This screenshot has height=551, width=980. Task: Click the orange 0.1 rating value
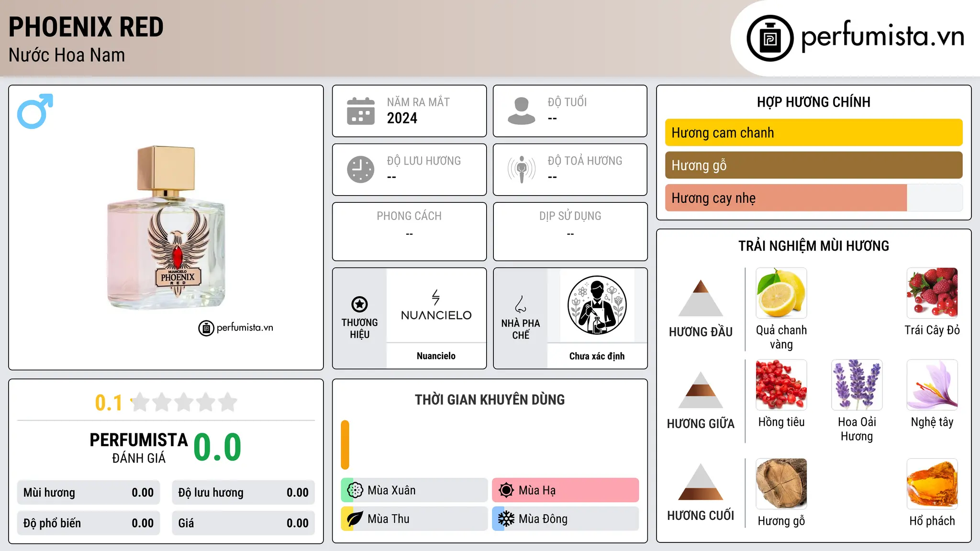pyautogui.click(x=109, y=403)
